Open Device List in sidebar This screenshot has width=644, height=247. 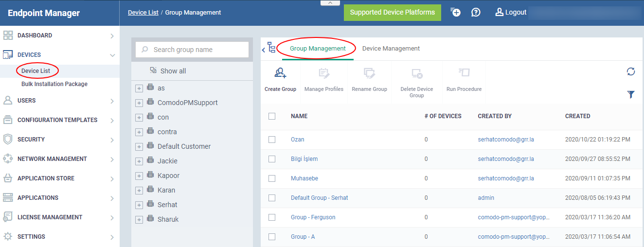[x=36, y=71]
